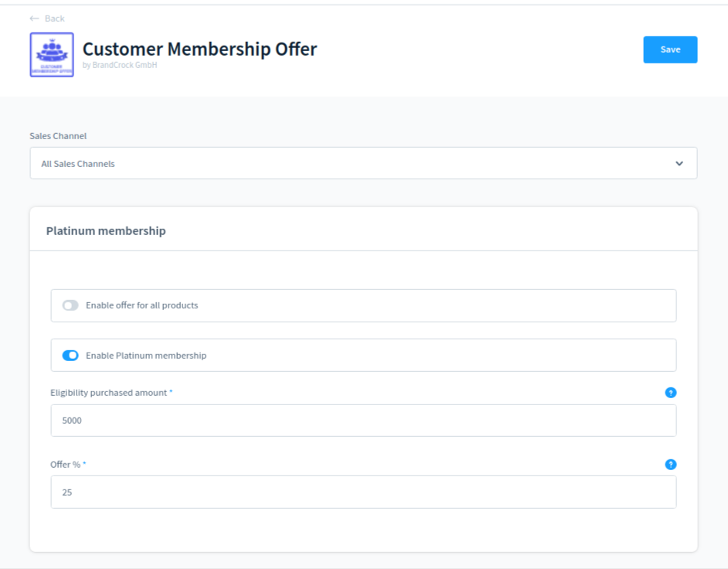
Task: Click the Back arrow icon
Action: pyautogui.click(x=34, y=19)
